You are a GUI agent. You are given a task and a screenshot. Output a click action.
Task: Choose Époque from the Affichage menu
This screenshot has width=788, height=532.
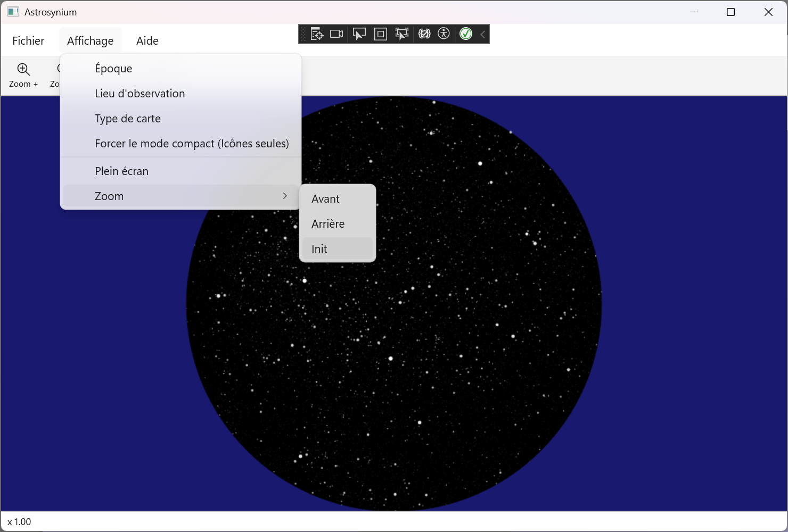coord(113,69)
